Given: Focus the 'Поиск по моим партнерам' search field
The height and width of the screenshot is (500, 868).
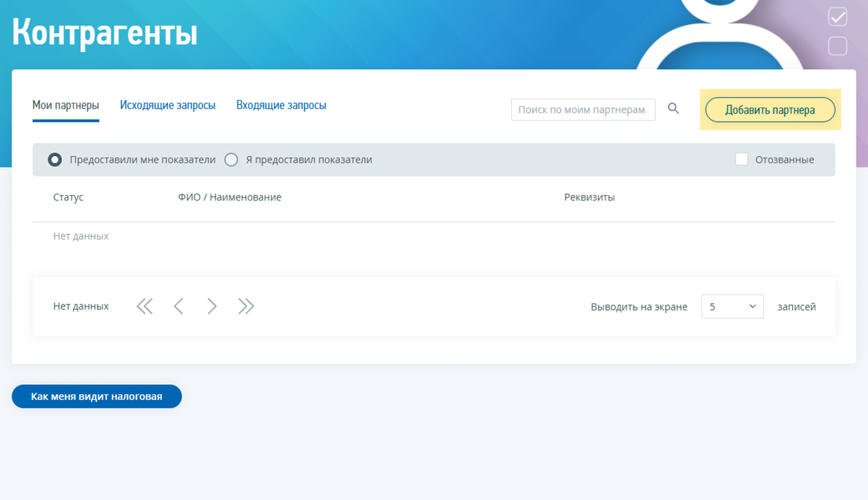Looking at the screenshot, I should [582, 110].
